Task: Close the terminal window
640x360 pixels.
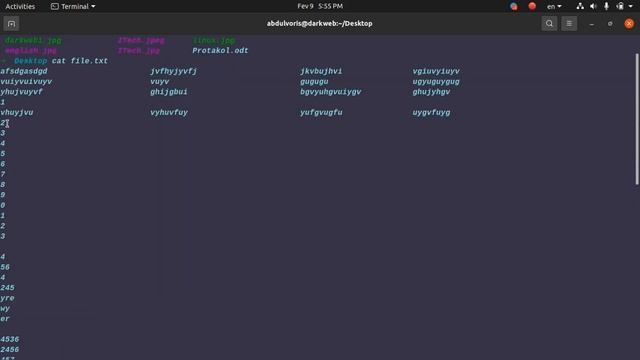Action: (629, 24)
